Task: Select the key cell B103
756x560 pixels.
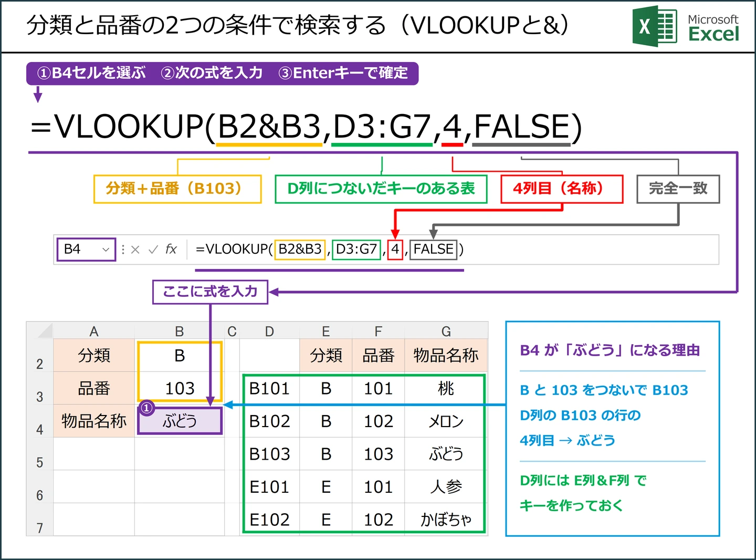Action: tap(269, 454)
